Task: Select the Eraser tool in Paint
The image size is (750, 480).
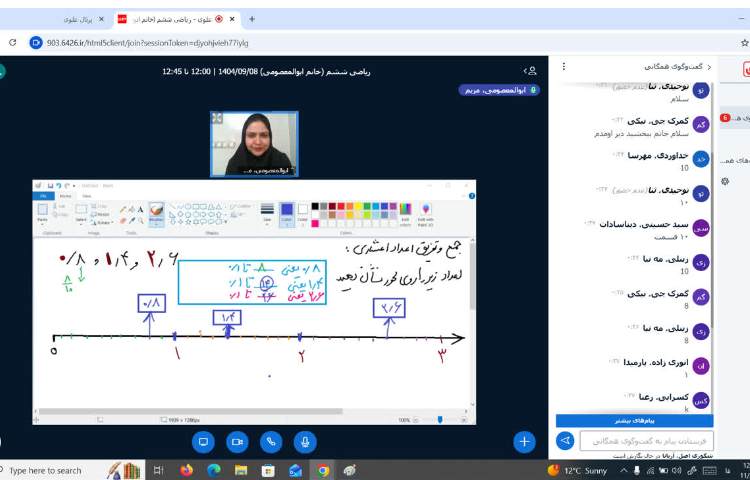Action: [123, 221]
